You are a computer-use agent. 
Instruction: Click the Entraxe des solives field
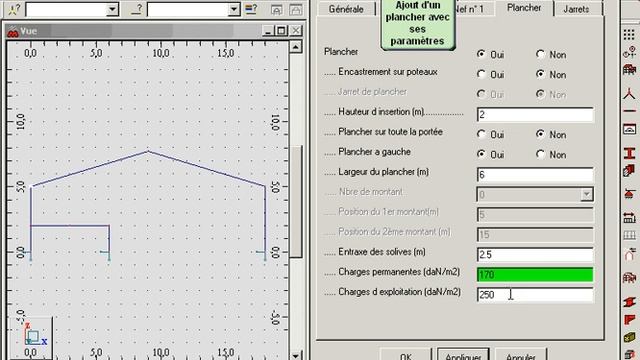[535, 255]
